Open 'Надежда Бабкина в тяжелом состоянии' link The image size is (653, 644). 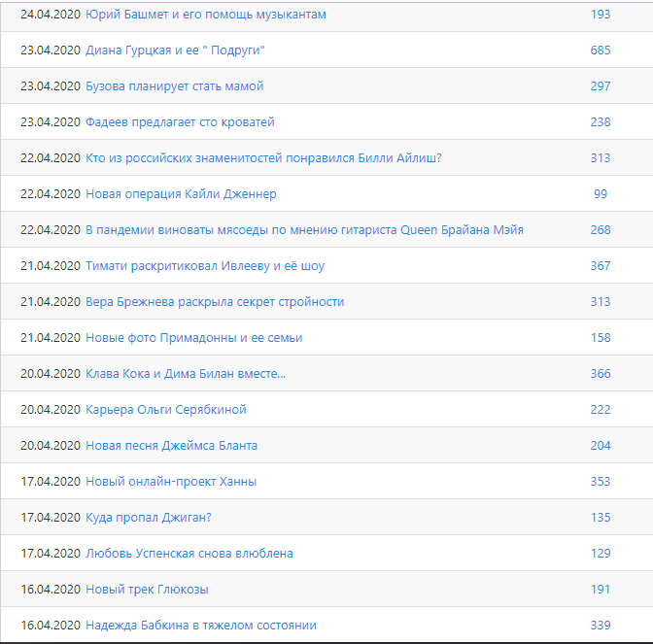[x=201, y=626]
